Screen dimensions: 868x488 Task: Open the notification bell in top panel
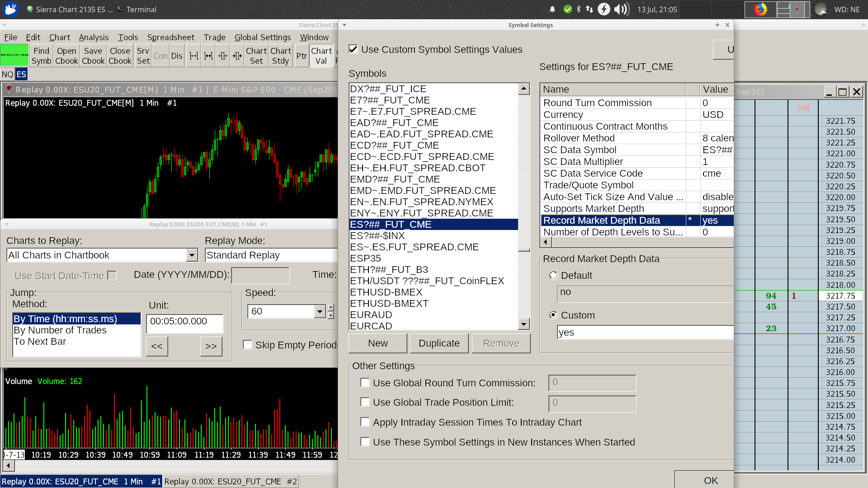click(x=552, y=9)
